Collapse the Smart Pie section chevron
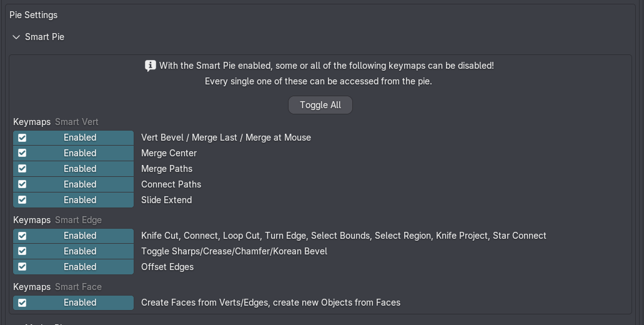This screenshot has width=644, height=325. click(16, 37)
